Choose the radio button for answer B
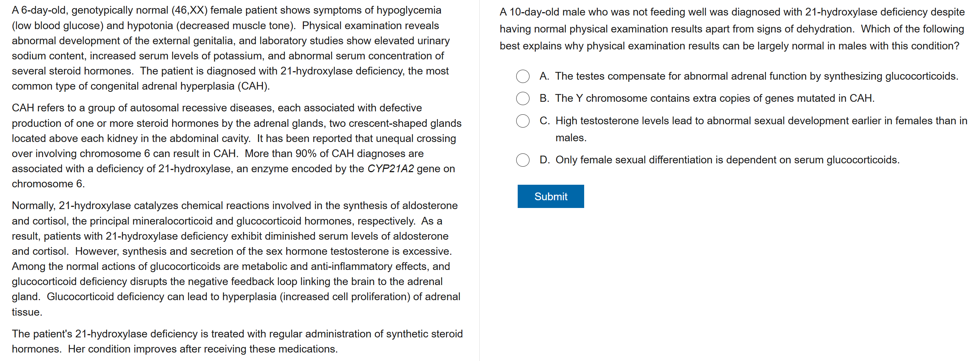Viewport: 980px width, 361px height. 523,98
